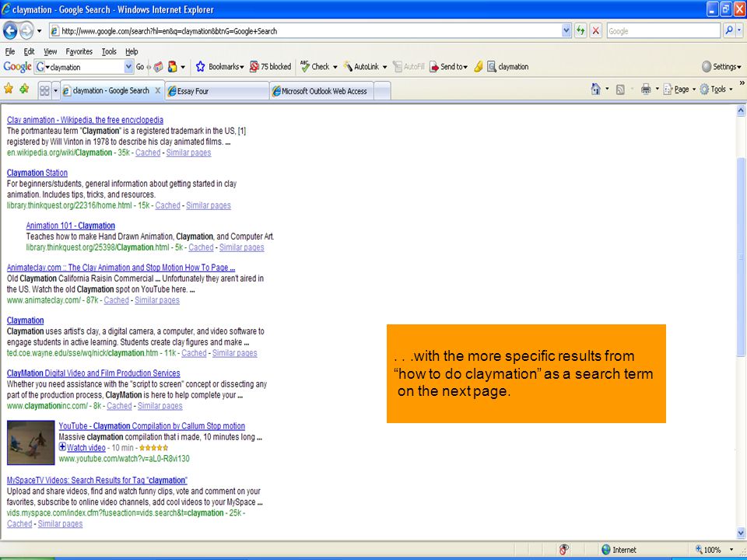The width and height of the screenshot is (747, 560).
Task: Click the Google search box top right
Action: [663, 31]
